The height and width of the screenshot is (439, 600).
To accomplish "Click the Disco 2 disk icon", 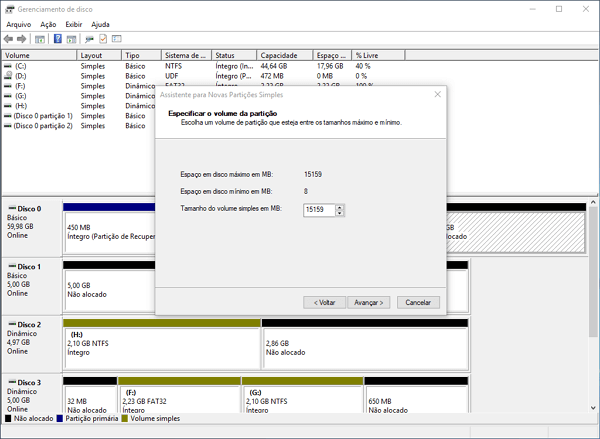I will coord(11,325).
